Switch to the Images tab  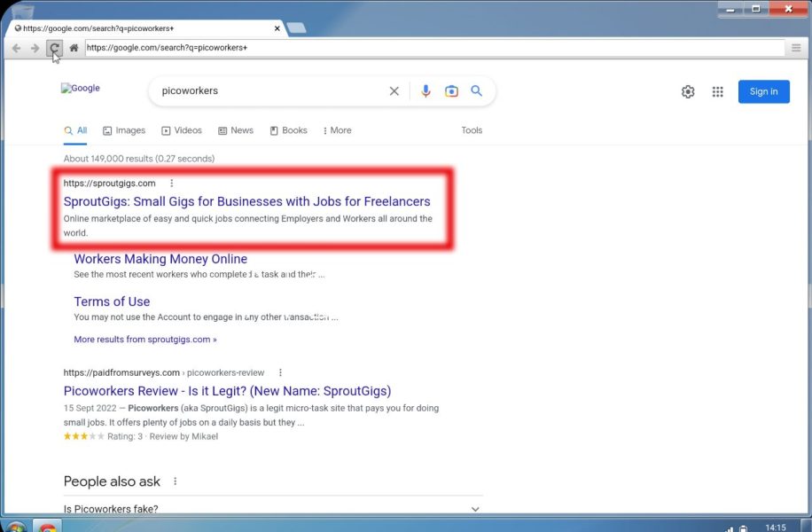coord(124,130)
